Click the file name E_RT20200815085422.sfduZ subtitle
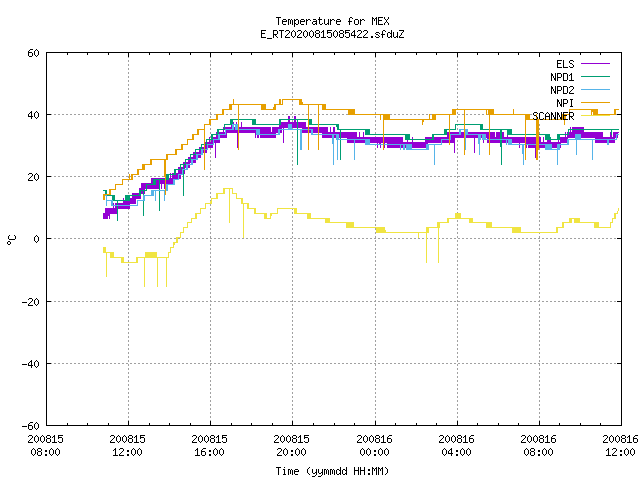The width and height of the screenshot is (640, 480). (x=332, y=34)
